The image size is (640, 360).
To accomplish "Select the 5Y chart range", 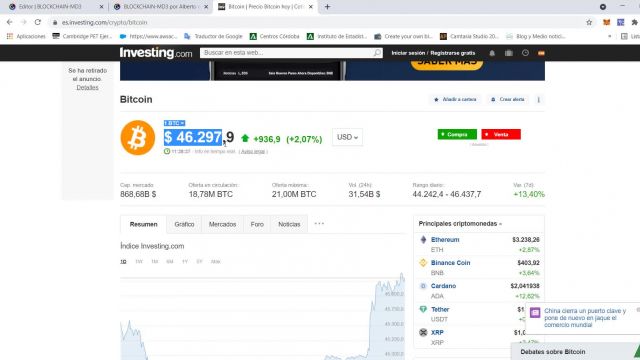I will 199,262.
